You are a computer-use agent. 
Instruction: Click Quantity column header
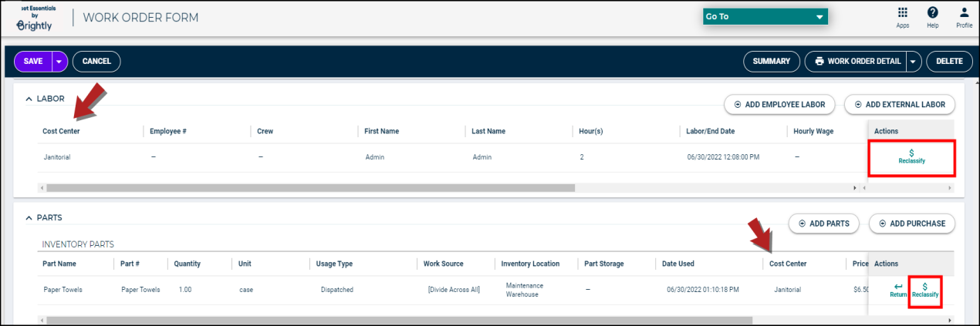pyautogui.click(x=188, y=264)
